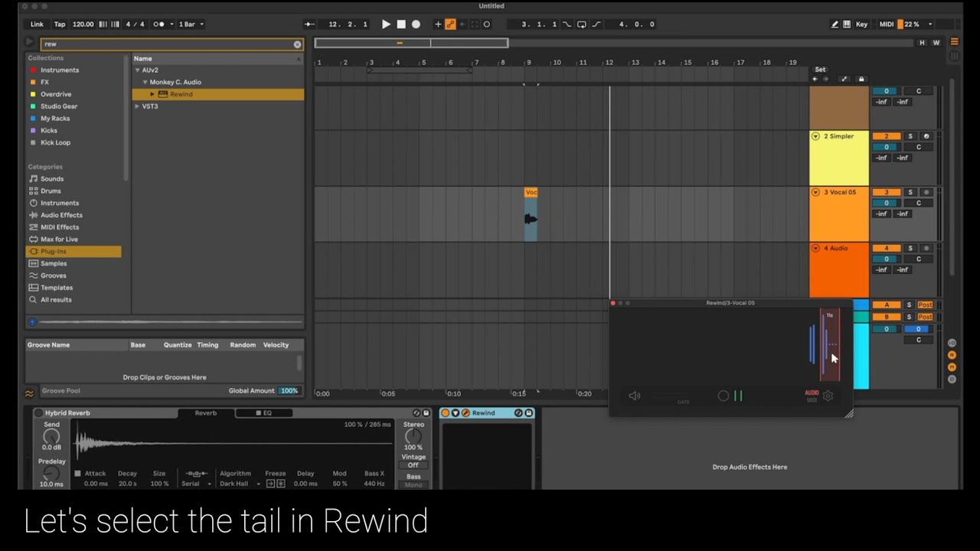Toggle the Rewind speaker monitor icon
980x551 pixels.
click(634, 396)
